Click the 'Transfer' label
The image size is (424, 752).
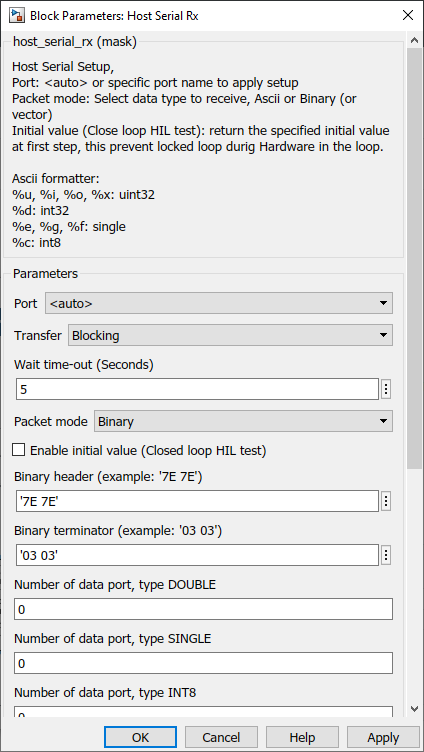click(38, 336)
